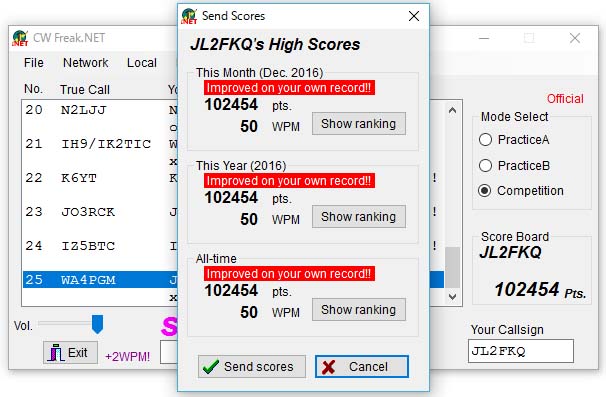This screenshot has width=606, height=397.
Task: Click the Exit button in main window
Action: [x=70, y=353]
